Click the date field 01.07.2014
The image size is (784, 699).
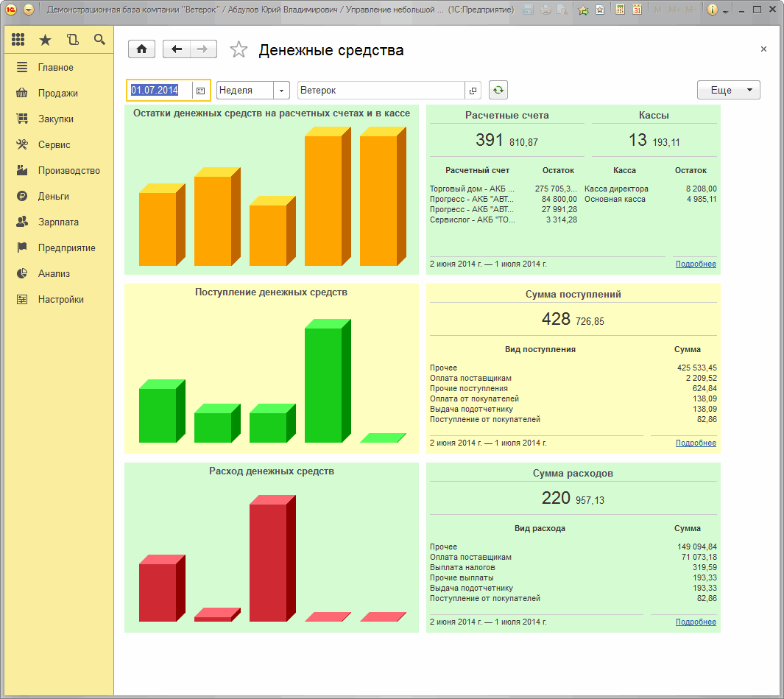point(160,91)
